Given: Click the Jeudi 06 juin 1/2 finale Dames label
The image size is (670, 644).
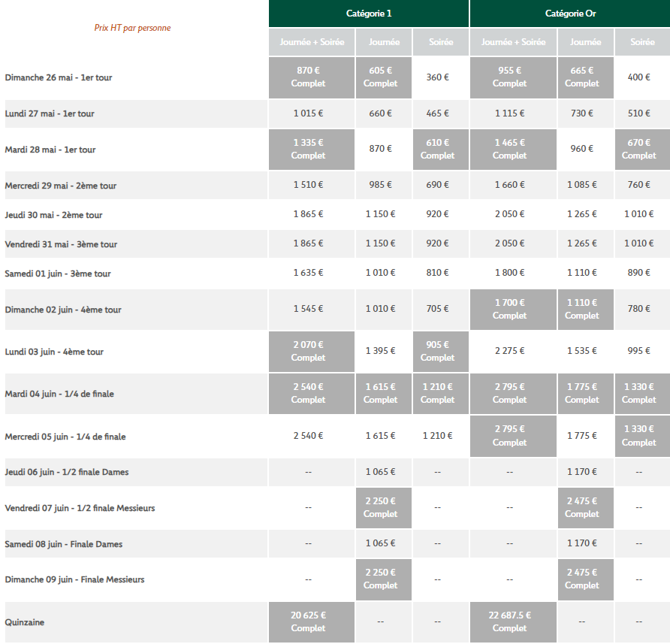Looking at the screenshot, I should (67, 472).
